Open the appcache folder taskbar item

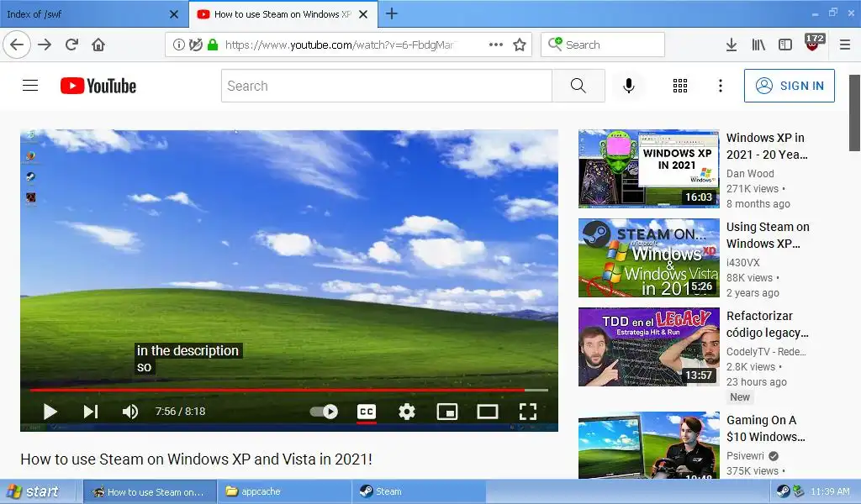click(284, 491)
